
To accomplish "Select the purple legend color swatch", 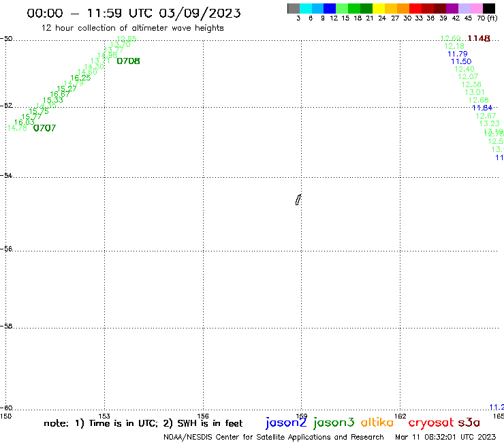I will [x=452, y=8].
